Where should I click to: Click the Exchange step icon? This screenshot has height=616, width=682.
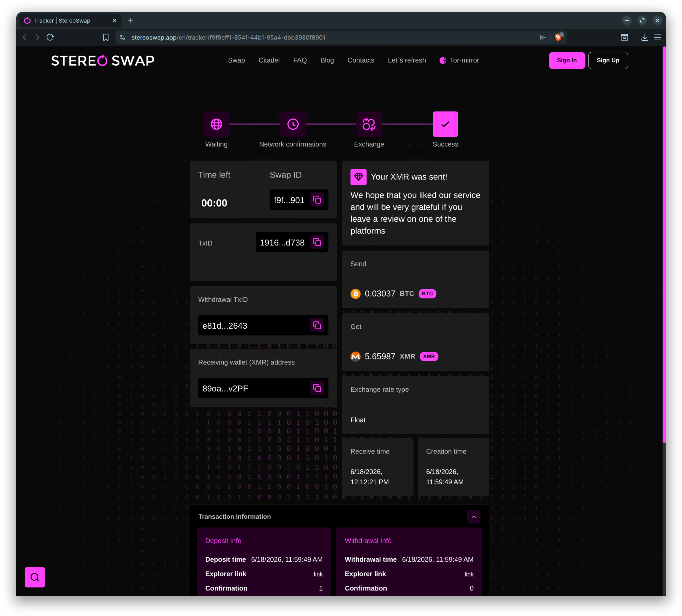(x=369, y=124)
